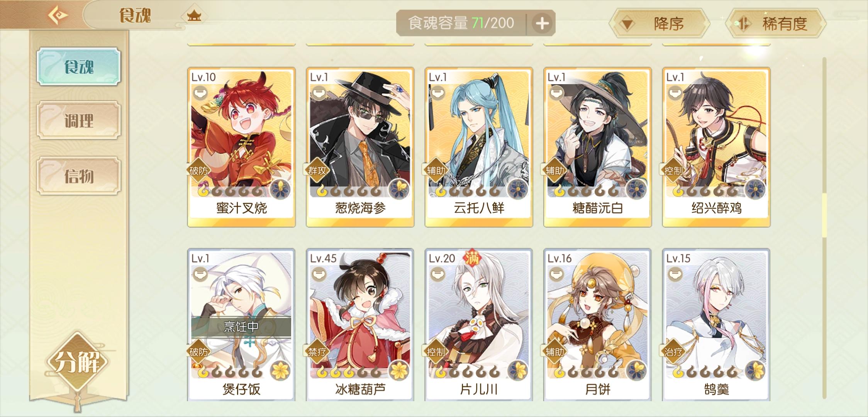The image size is (868, 417).
Task: Tap the 满 badge on 片儿川
Action: 471,258
